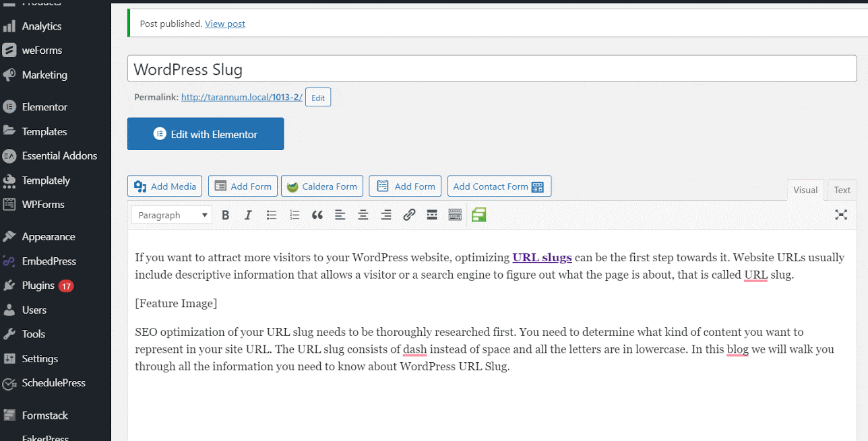The height and width of the screenshot is (441, 868).
Task: Switch to the Text editor tab
Action: click(842, 189)
